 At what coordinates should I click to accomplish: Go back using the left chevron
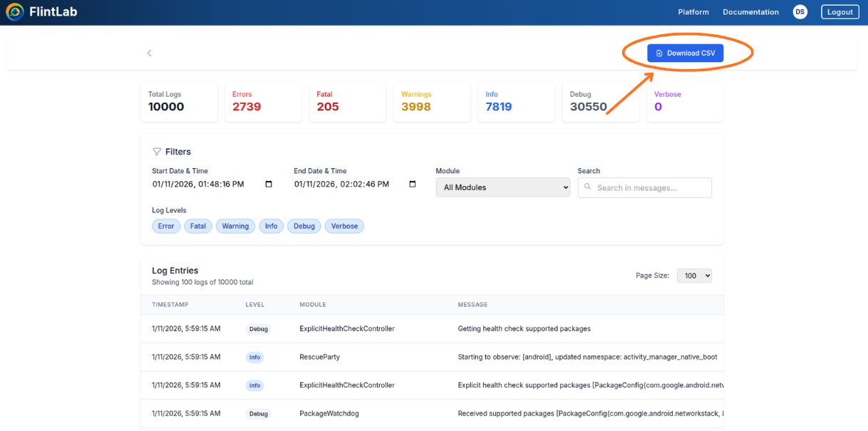click(x=149, y=53)
